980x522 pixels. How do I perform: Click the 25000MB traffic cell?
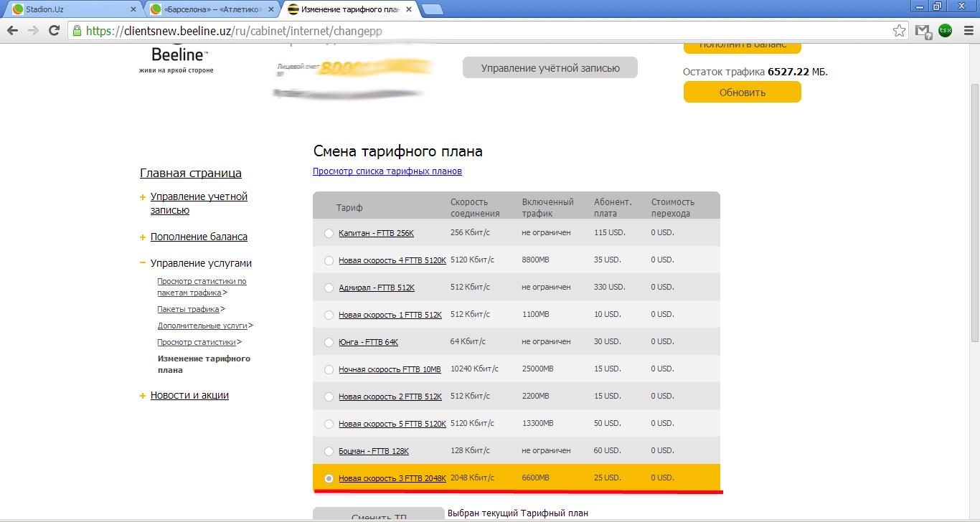click(537, 369)
